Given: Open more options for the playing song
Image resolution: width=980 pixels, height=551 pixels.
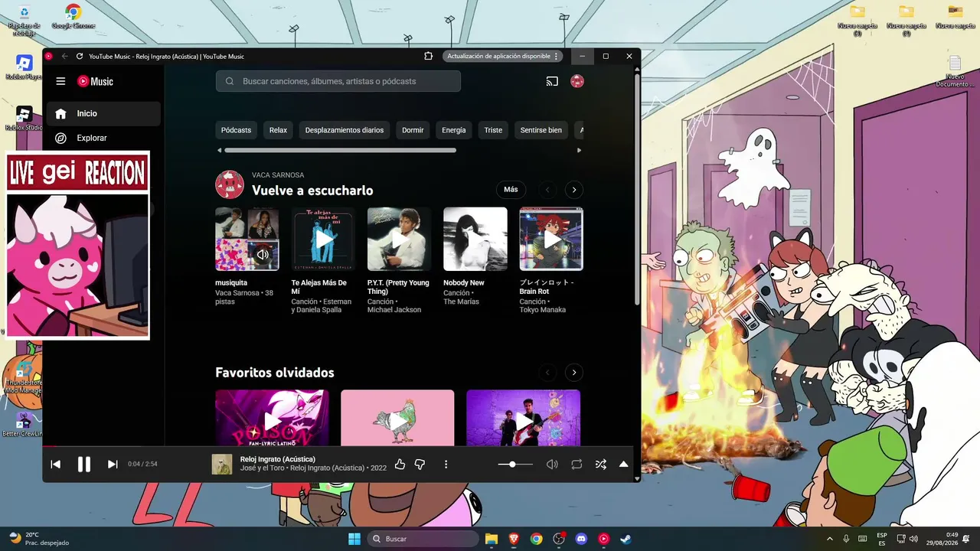Looking at the screenshot, I should [x=446, y=464].
